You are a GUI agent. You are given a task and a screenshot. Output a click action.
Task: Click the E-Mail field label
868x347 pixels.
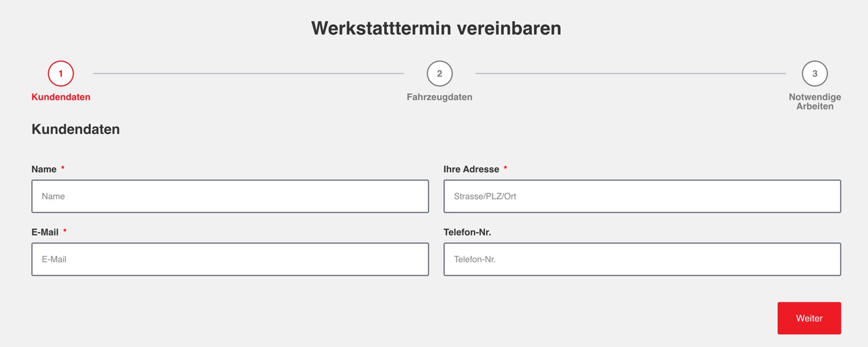[45, 232]
